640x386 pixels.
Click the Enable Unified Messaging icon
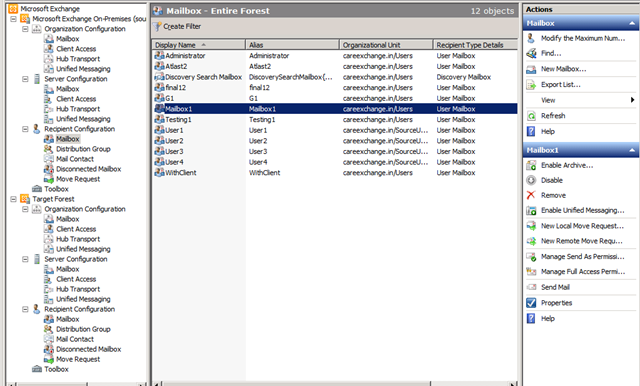pyautogui.click(x=531, y=211)
